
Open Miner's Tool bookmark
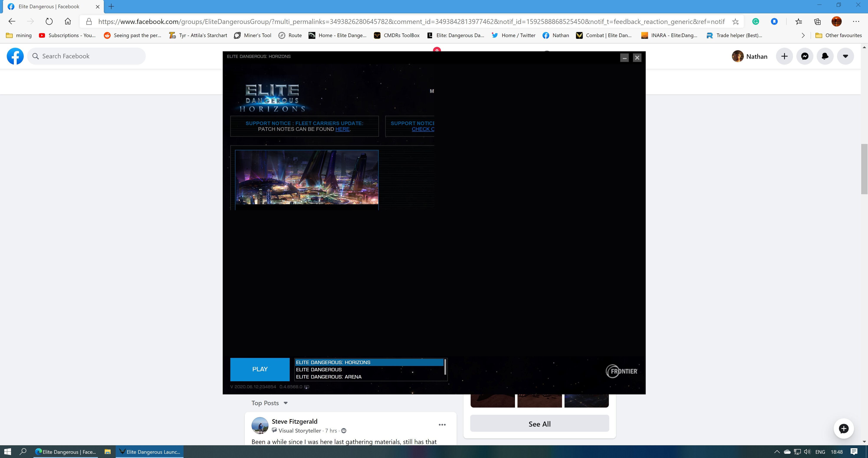(x=253, y=35)
